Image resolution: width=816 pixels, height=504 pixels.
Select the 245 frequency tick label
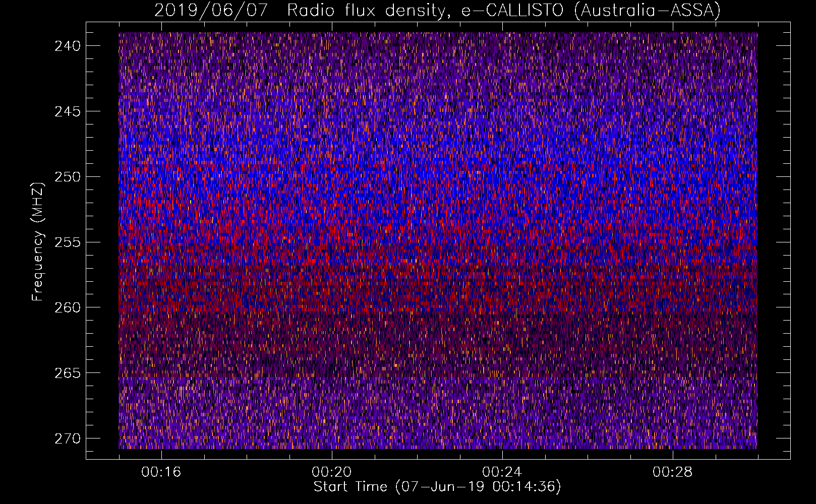[67, 111]
